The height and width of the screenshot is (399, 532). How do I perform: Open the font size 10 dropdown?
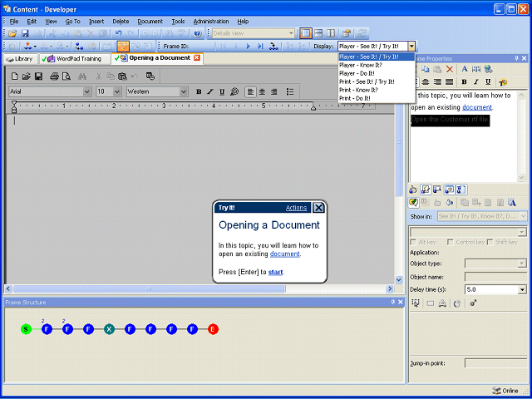point(117,91)
